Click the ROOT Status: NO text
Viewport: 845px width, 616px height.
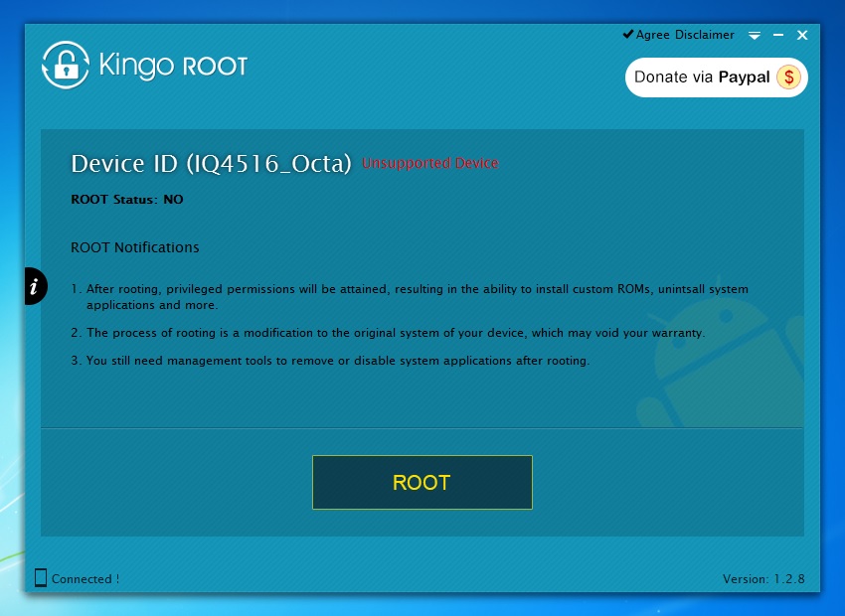point(127,200)
